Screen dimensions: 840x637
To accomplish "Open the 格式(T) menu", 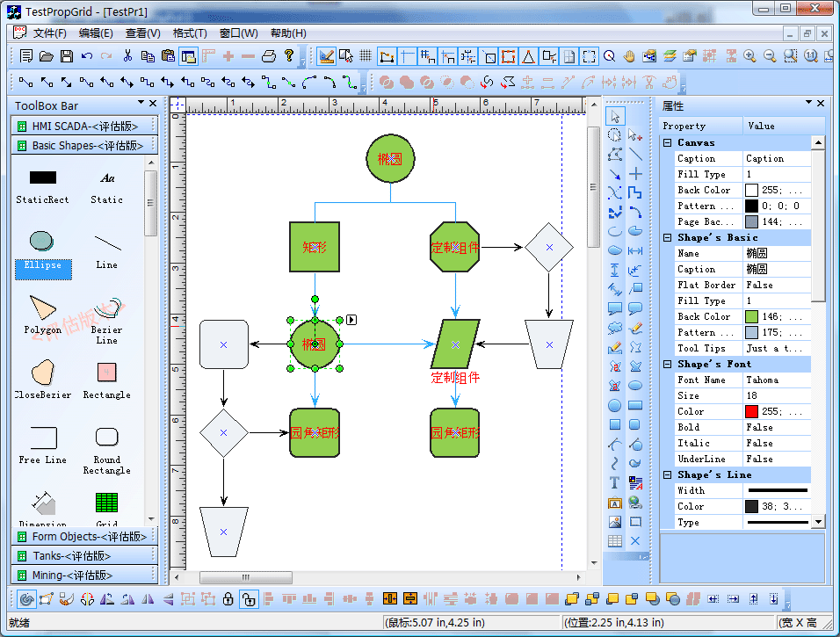I will click(190, 33).
